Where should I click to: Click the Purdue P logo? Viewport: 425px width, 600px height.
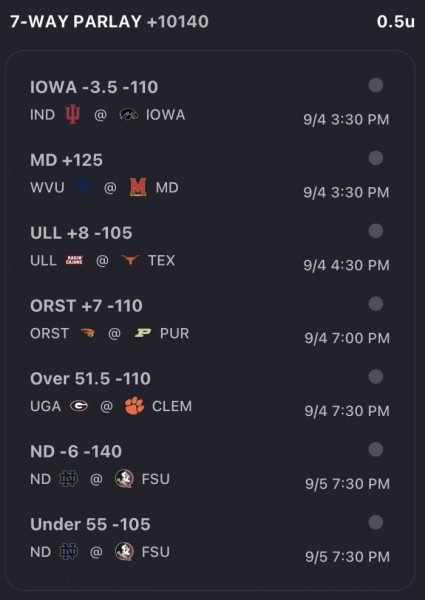pyautogui.click(x=142, y=333)
